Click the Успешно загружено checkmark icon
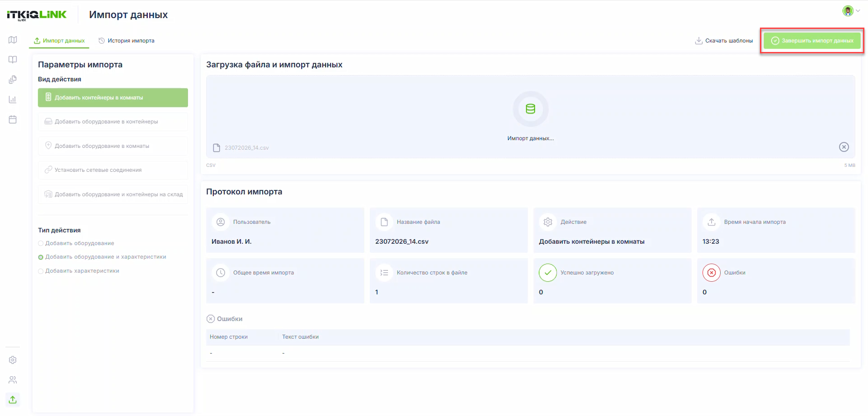Screen dimensions: 868x416 tap(548, 273)
